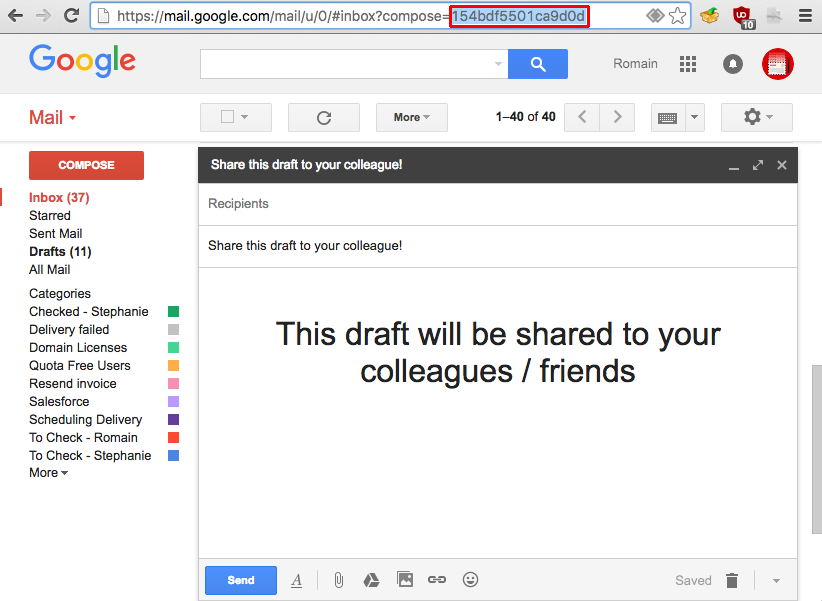This screenshot has height=601, width=822.
Task: Minimize the compose window
Action: (x=734, y=166)
